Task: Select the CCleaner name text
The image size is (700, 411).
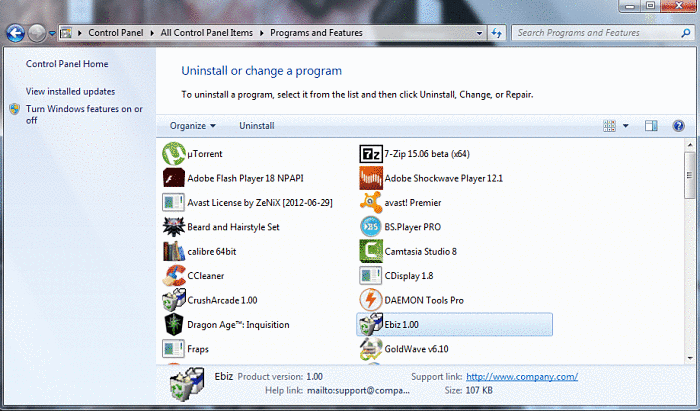Action: 206,276
